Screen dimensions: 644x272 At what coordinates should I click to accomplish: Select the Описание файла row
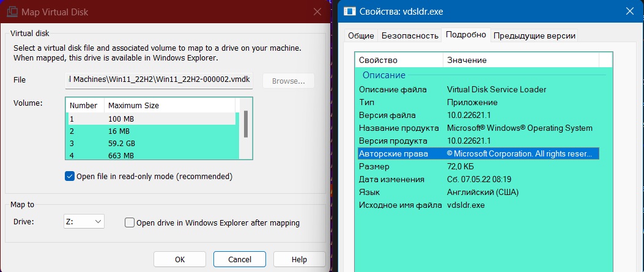point(478,89)
